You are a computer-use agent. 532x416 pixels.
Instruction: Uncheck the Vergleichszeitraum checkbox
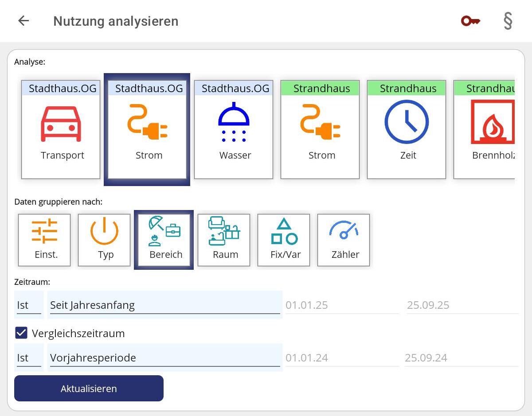coord(21,333)
